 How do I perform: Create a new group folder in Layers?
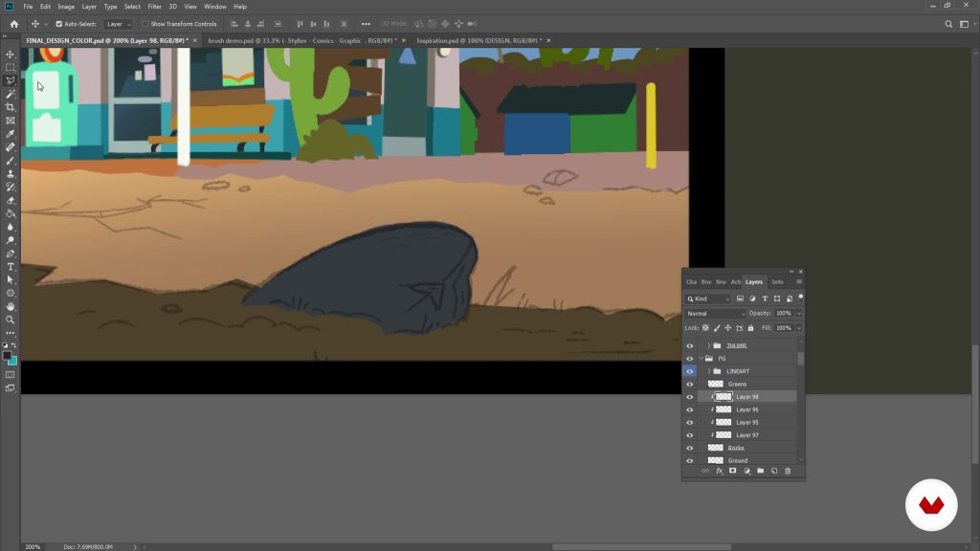760,471
